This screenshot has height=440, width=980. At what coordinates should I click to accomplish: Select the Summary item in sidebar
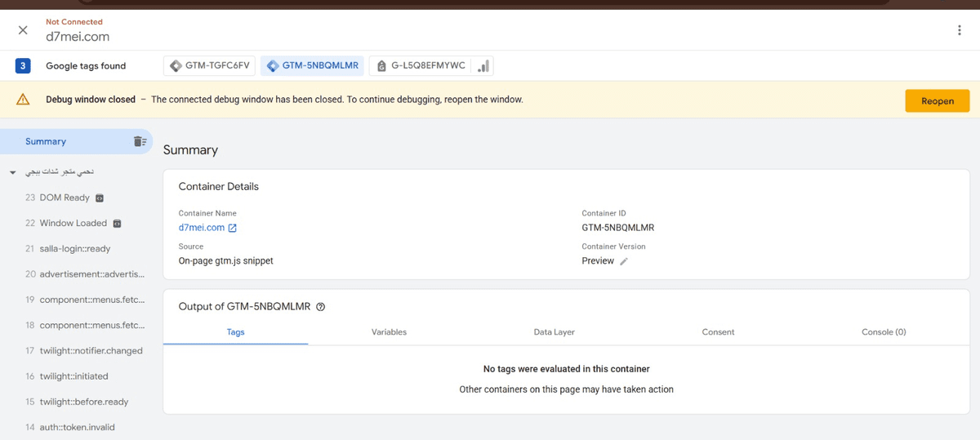[46, 141]
